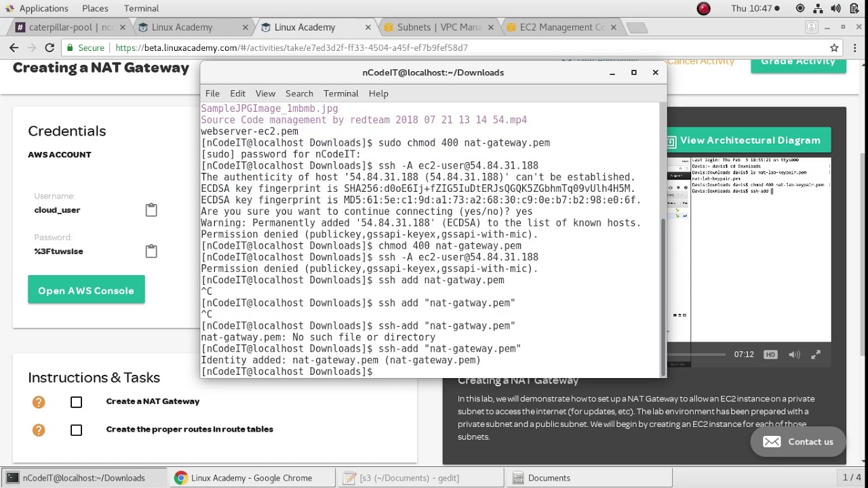Open the Thu 10:47 clock calendar
The width and height of the screenshot is (868, 488).
[x=755, y=8]
